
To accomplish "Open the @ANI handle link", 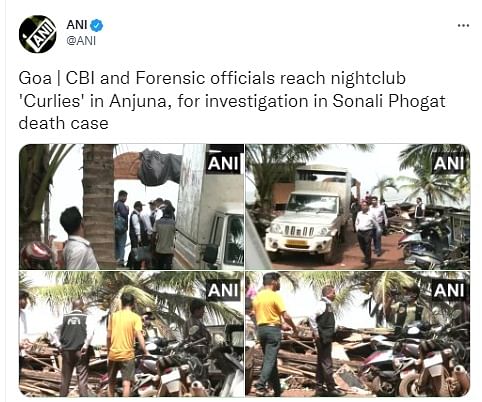I will point(81,41).
